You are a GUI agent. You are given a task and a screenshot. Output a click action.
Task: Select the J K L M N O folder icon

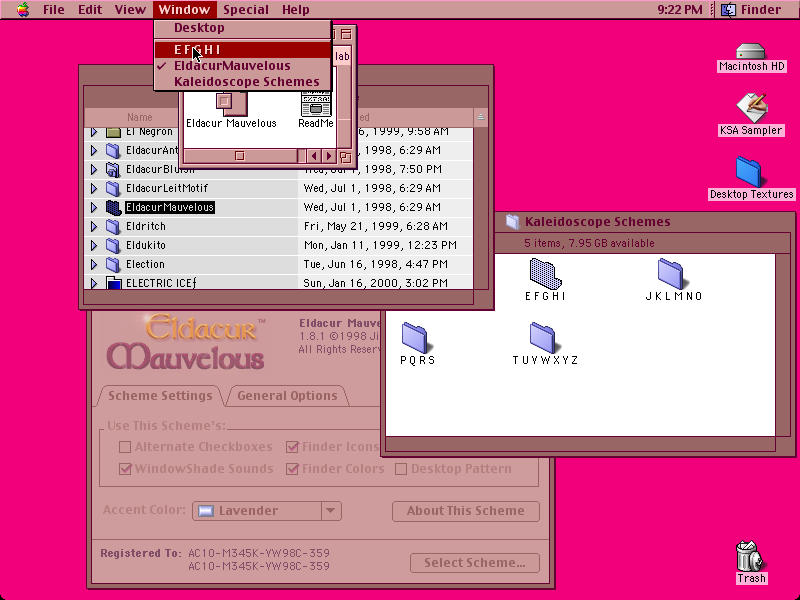[671, 273]
